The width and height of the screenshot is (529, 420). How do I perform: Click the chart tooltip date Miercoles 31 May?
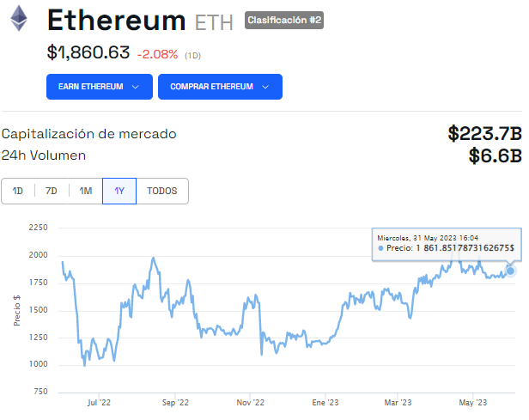click(x=427, y=236)
